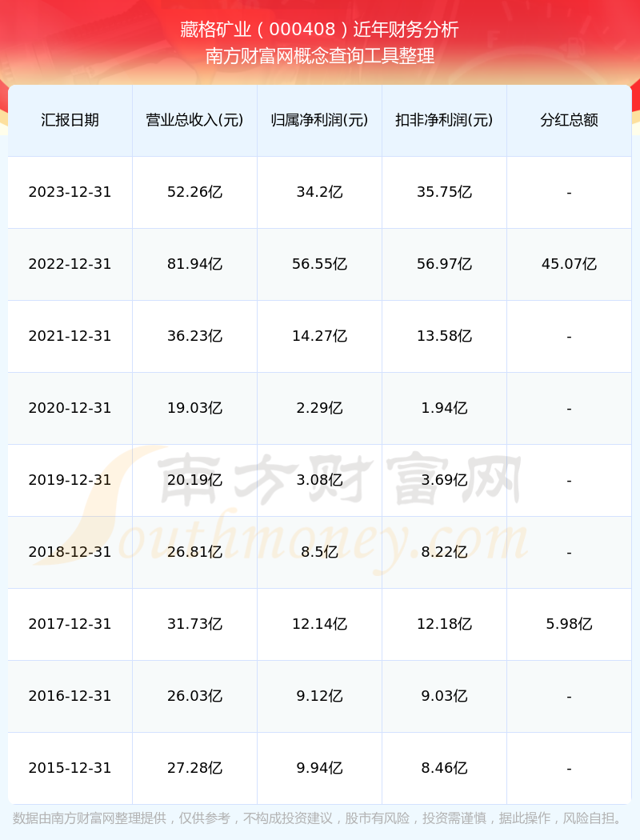Click the 35.75亿 cell

click(x=445, y=192)
